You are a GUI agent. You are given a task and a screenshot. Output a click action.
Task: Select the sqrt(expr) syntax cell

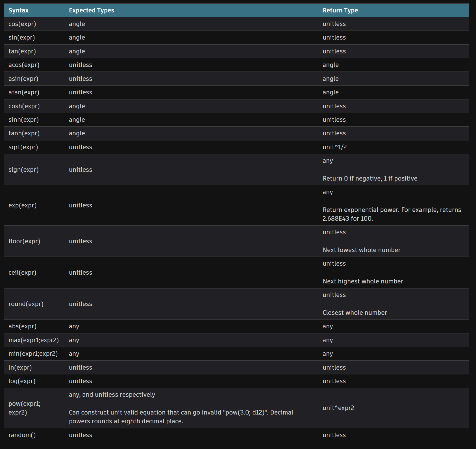coord(23,147)
